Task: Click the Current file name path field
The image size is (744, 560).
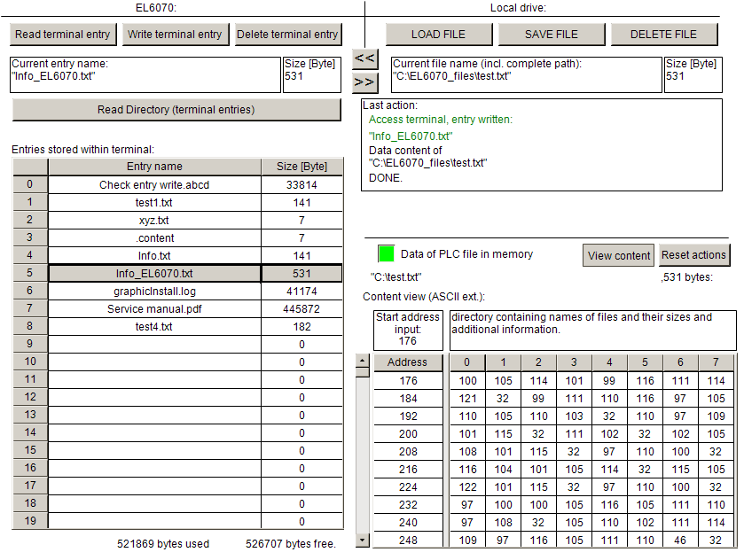Action: click(x=526, y=75)
